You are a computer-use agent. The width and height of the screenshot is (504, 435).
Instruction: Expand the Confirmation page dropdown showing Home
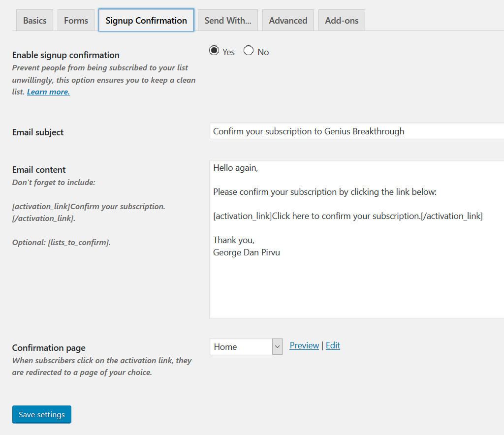[x=241, y=346]
